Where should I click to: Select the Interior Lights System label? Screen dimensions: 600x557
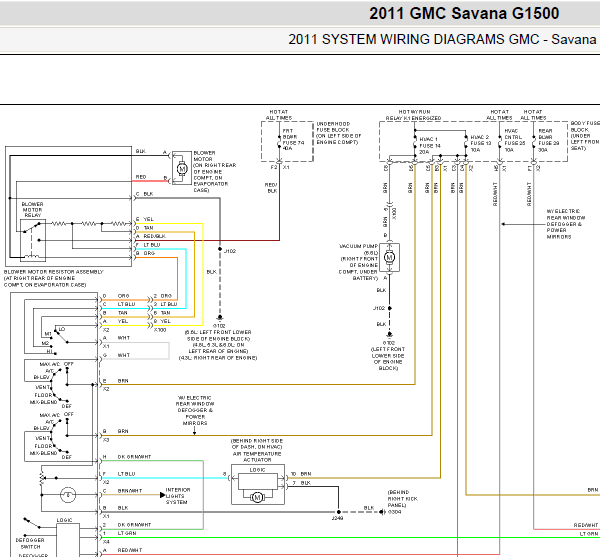click(x=178, y=496)
